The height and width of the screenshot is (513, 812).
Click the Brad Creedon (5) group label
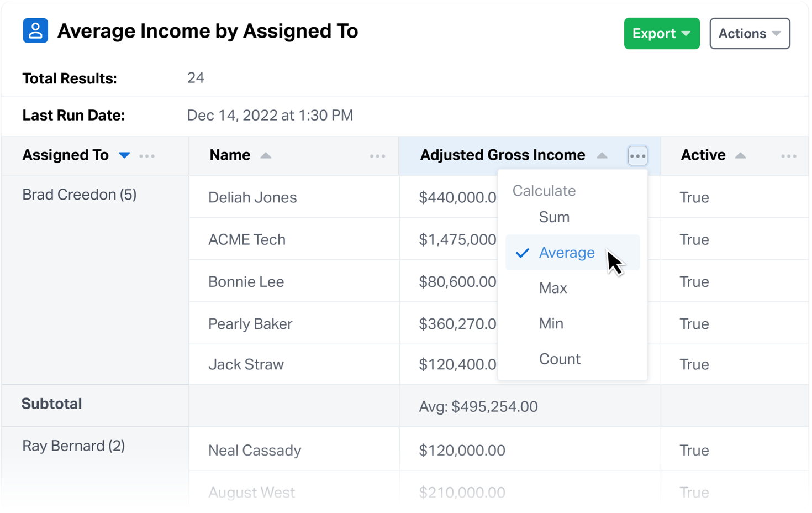79,194
